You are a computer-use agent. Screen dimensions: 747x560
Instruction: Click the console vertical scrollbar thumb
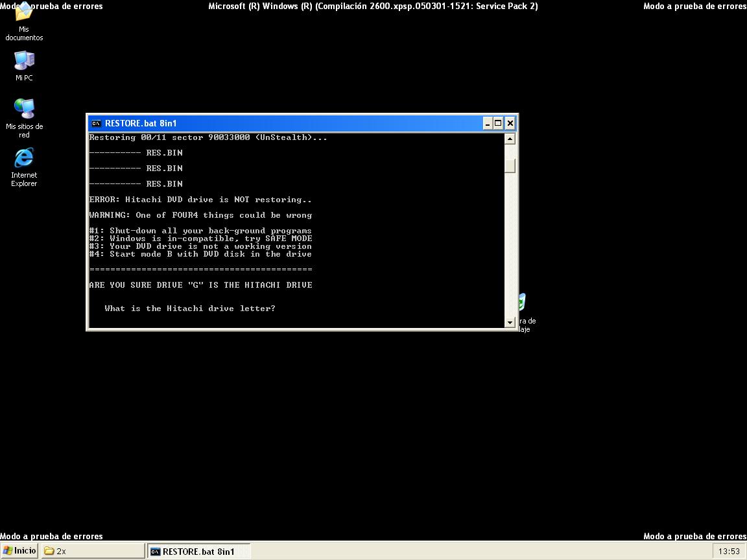click(510, 166)
